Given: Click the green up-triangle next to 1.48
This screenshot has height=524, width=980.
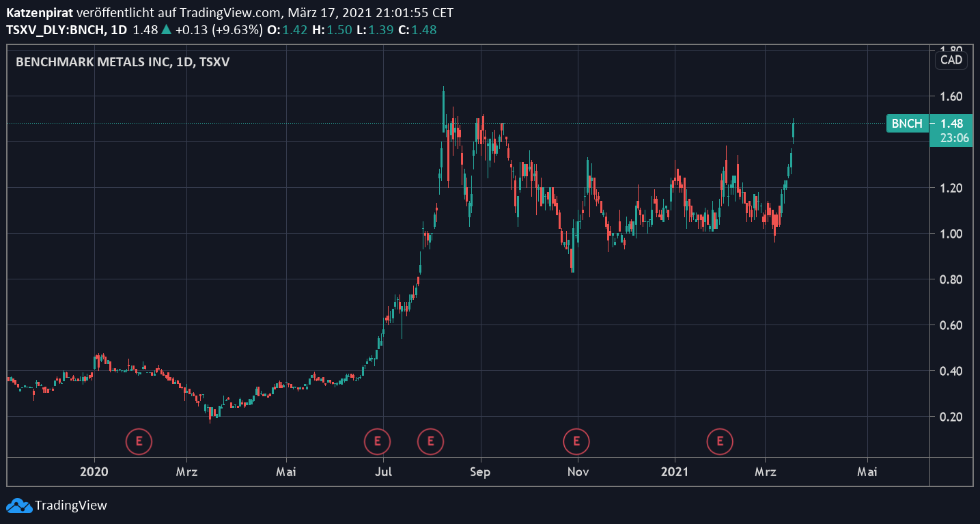Looking at the screenshot, I should (x=166, y=29).
